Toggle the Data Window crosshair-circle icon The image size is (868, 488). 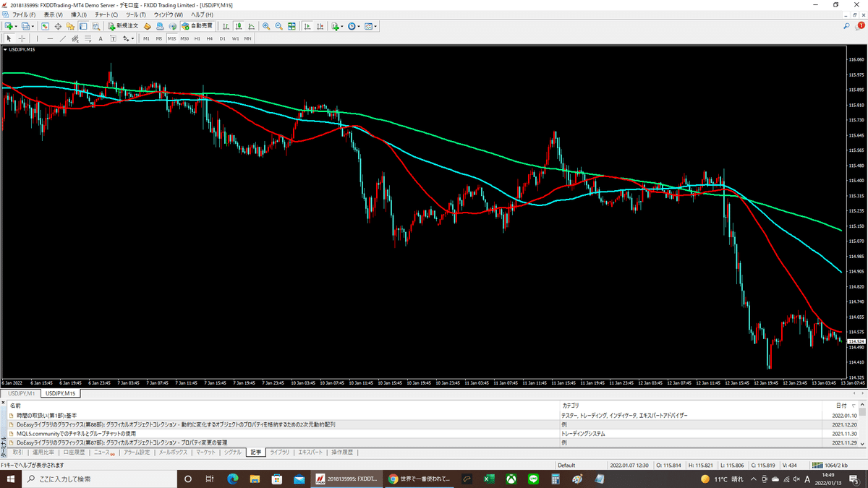point(58,26)
